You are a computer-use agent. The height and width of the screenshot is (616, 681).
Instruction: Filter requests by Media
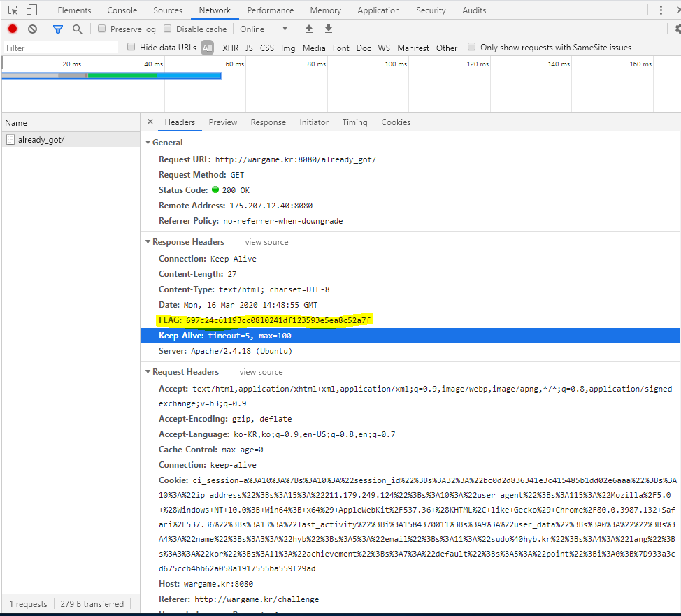pos(314,48)
